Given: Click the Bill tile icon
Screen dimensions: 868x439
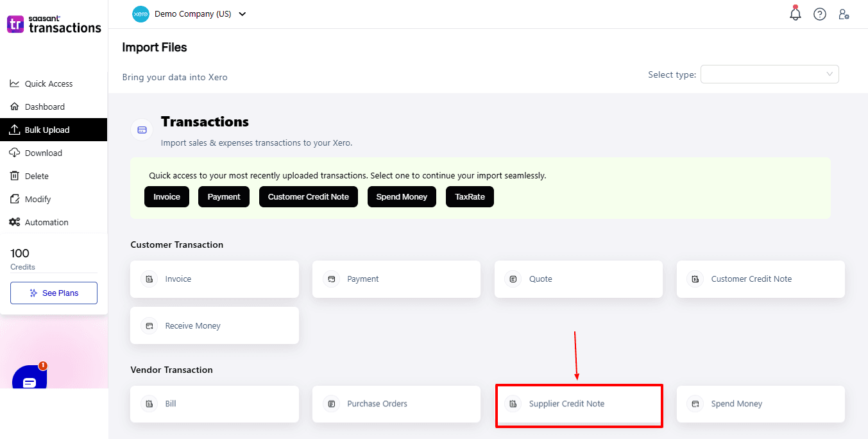Looking at the screenshot, I should (149, 404).
